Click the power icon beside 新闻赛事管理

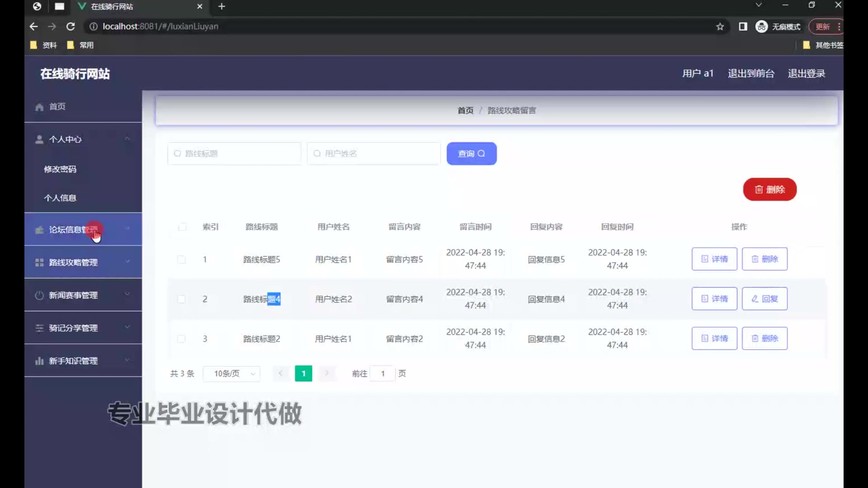tap(39, 296)
